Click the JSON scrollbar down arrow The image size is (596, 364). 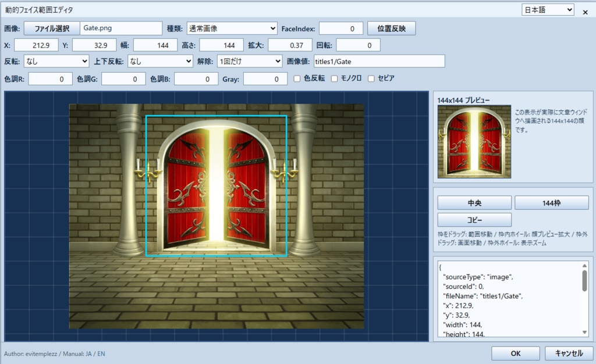coord(584,333)
